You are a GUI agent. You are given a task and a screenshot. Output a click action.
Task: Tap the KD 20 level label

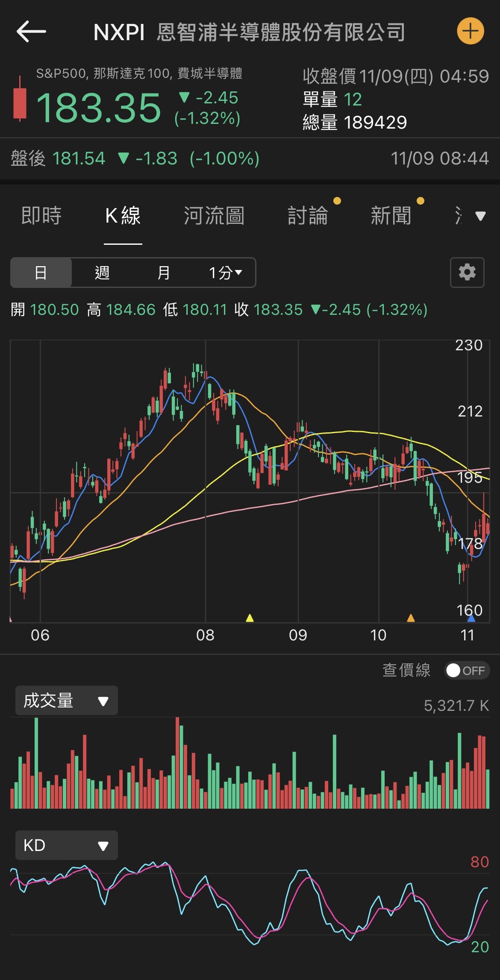[x=479, y=947]
